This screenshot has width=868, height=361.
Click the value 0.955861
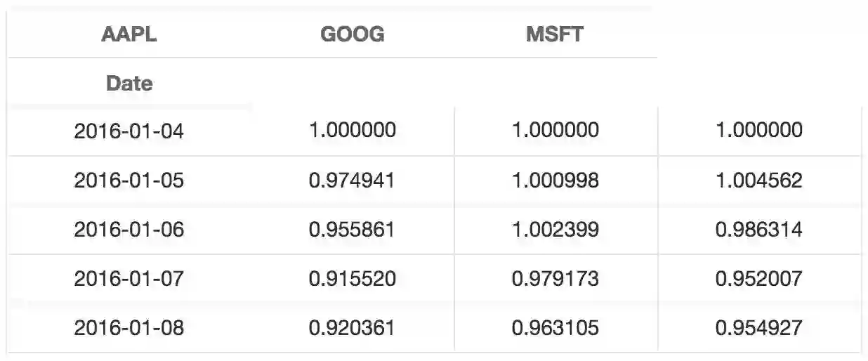click(352, 230)
